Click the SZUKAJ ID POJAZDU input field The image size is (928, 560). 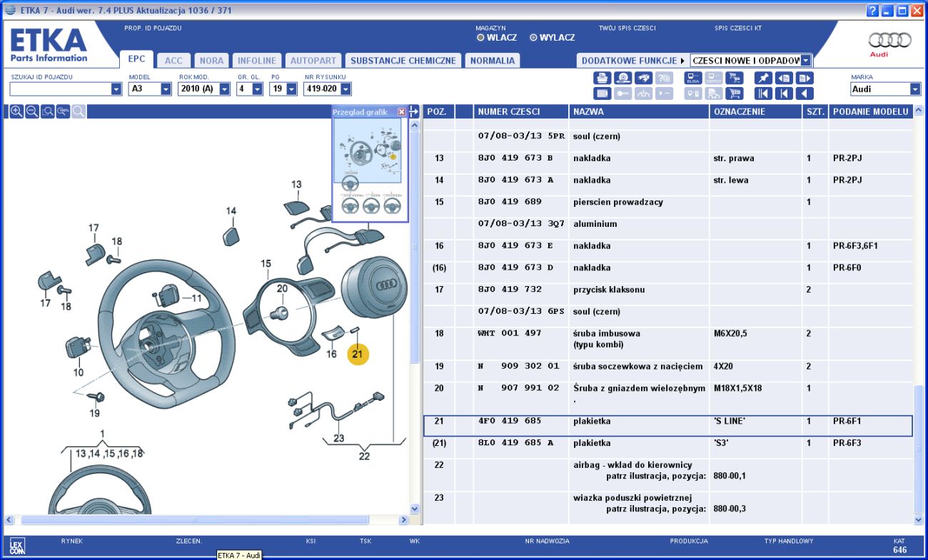60,89
